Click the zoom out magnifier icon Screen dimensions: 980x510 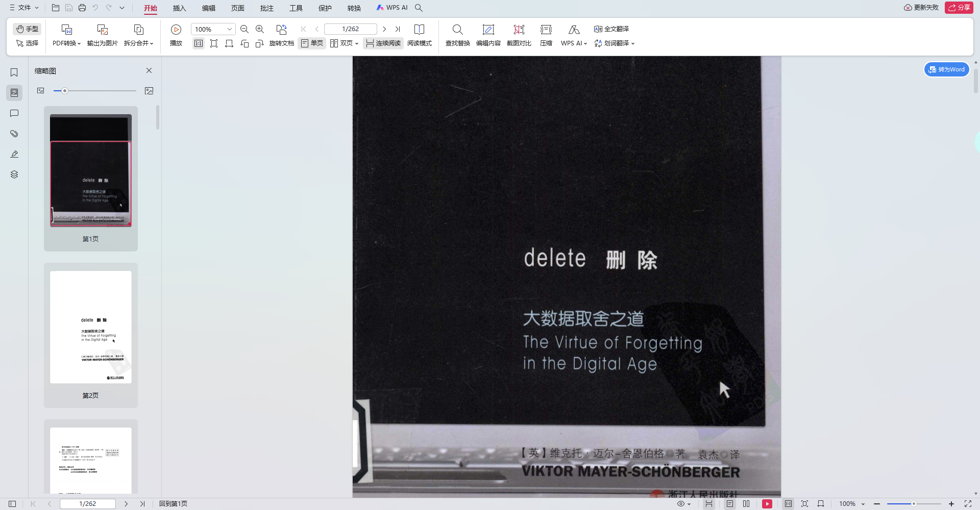[244, 29]
